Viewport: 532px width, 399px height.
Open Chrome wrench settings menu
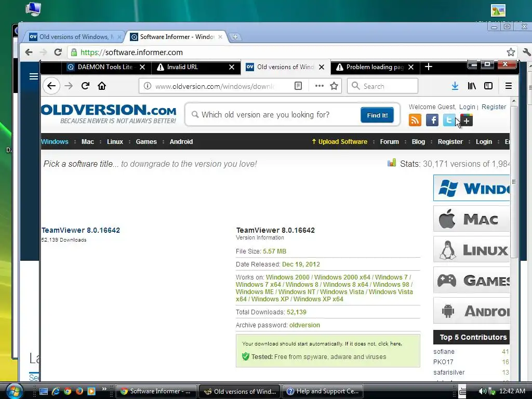point(527,52)
